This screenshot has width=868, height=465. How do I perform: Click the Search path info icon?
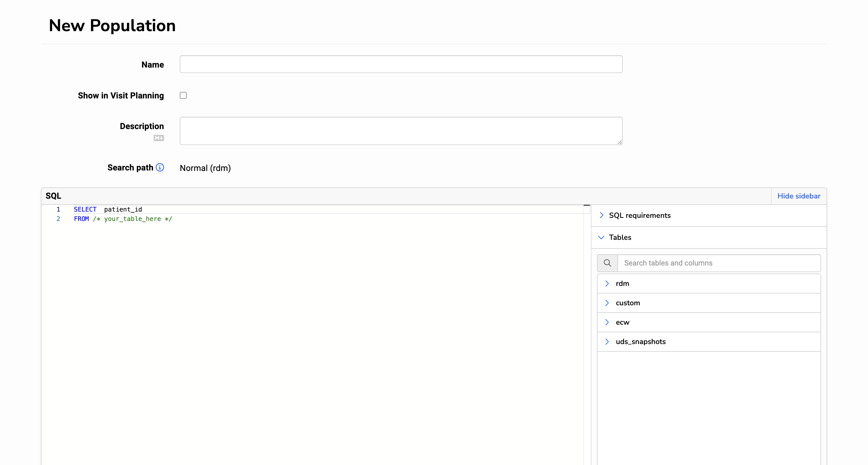pos(160,167)
